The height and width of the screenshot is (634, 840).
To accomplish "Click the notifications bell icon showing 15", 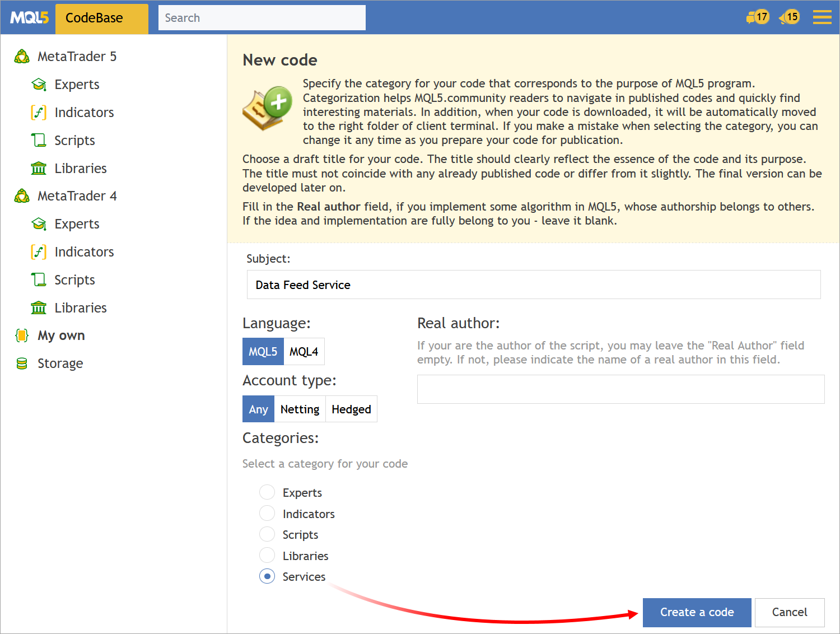I will (789, 17).
